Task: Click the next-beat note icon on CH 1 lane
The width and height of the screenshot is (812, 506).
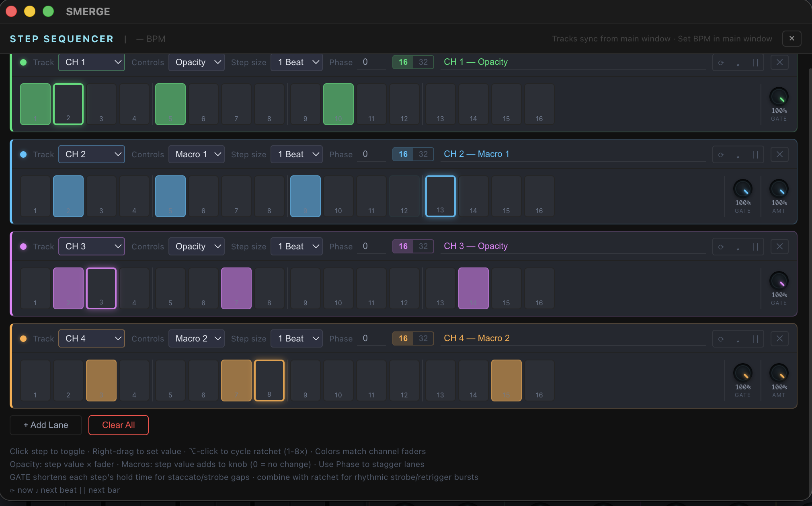Action: tap(738, 62)
